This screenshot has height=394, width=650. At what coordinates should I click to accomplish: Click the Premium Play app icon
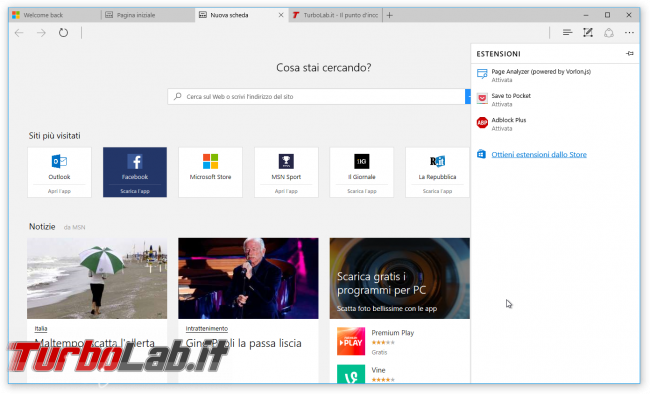point(351,341)
